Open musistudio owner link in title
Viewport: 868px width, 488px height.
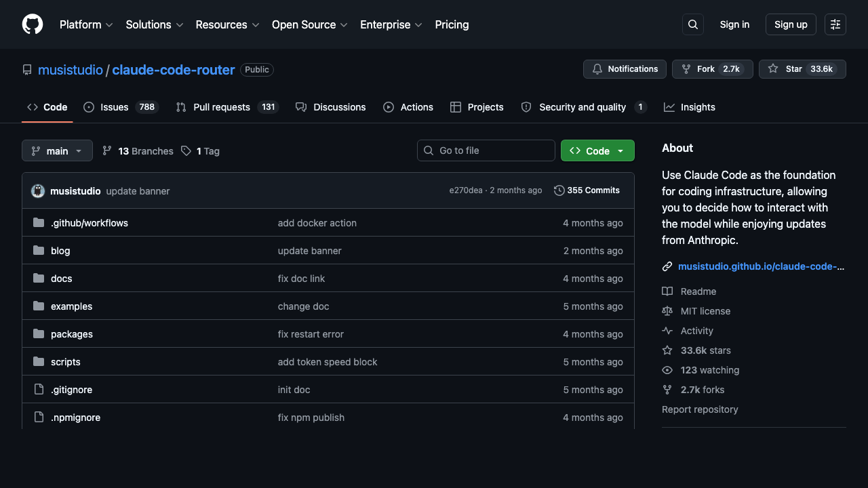tap(71, 70)
